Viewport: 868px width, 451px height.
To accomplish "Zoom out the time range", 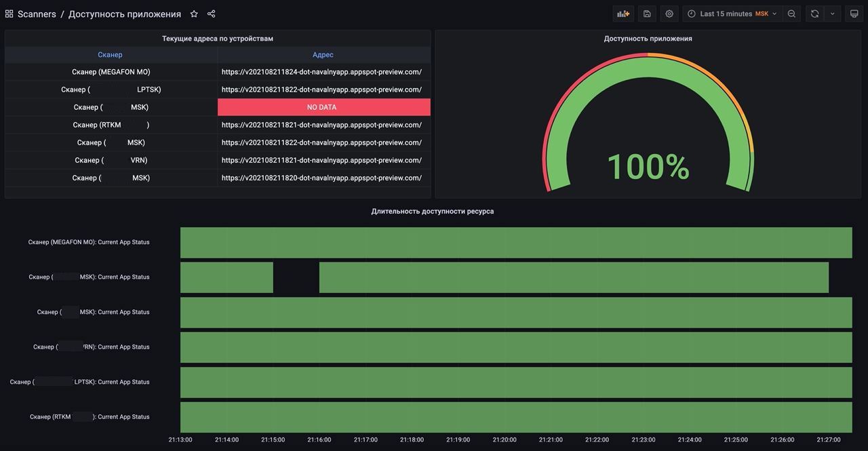I will 791,14.
